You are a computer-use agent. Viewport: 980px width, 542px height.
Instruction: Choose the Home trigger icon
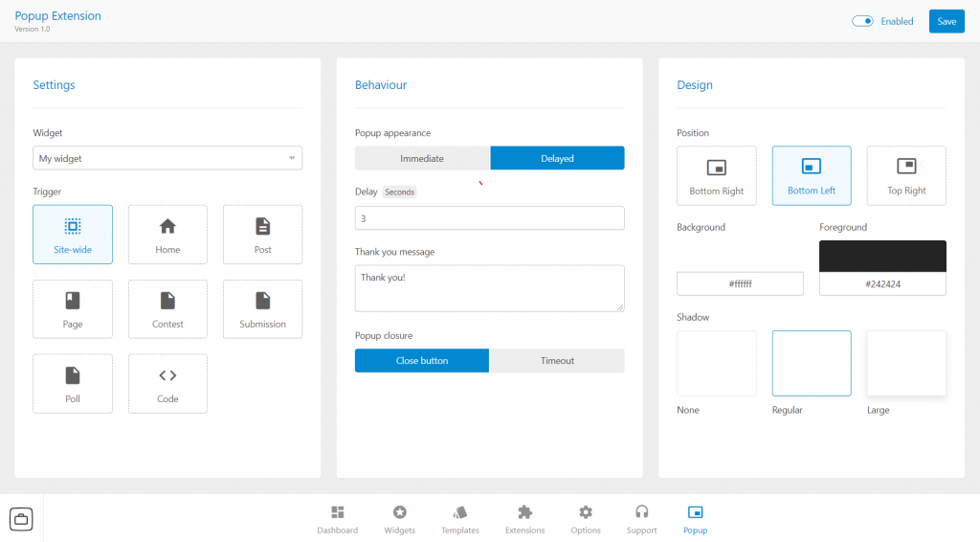click(167, 227)
